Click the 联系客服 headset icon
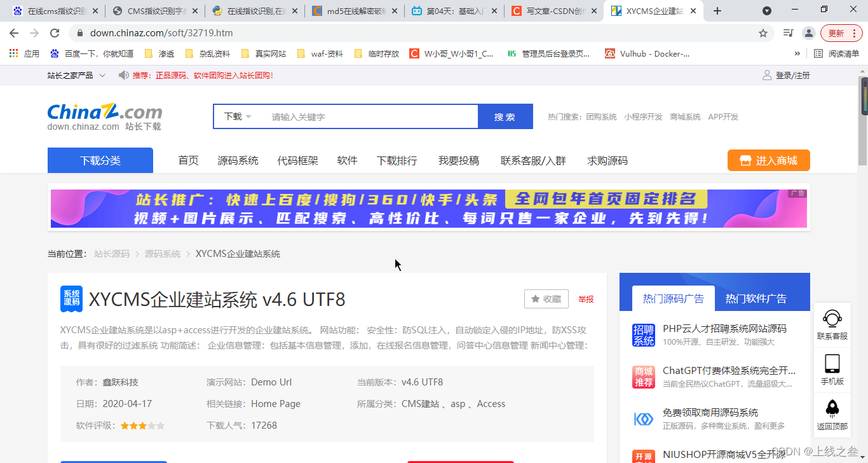 (x=832, y=318)
